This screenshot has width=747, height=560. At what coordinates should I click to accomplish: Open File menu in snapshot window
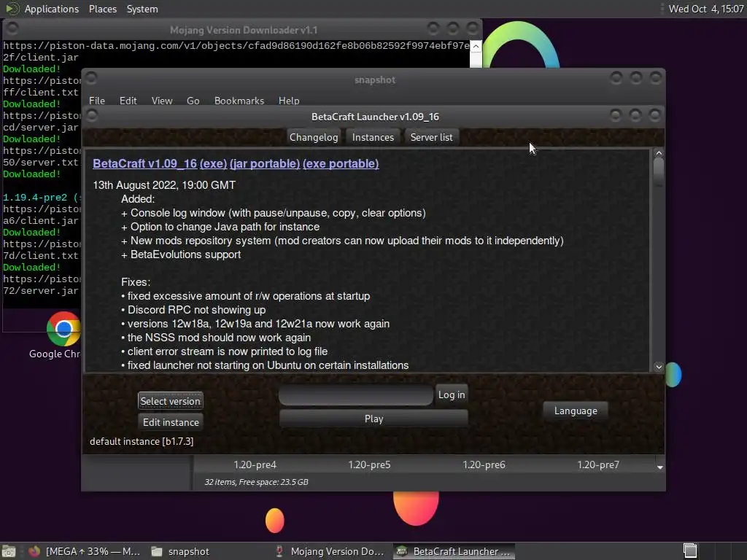[97, 101]
